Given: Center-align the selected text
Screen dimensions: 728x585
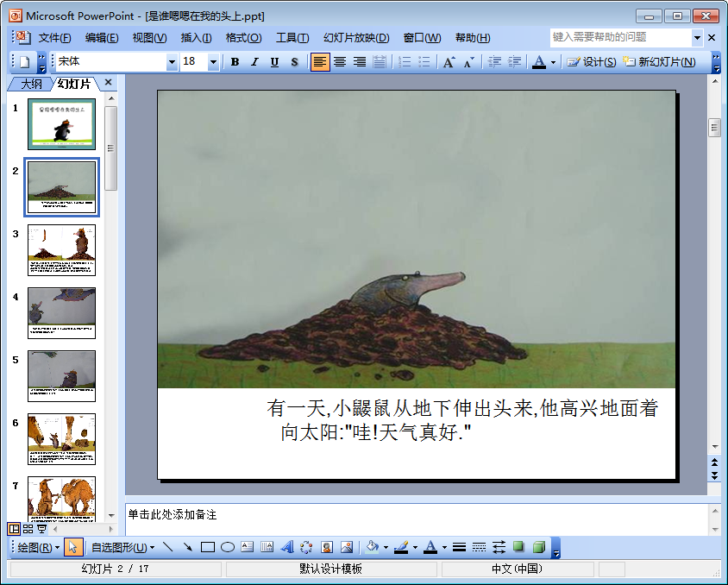Looking at the screenshot, I should [x=340, y=62].
